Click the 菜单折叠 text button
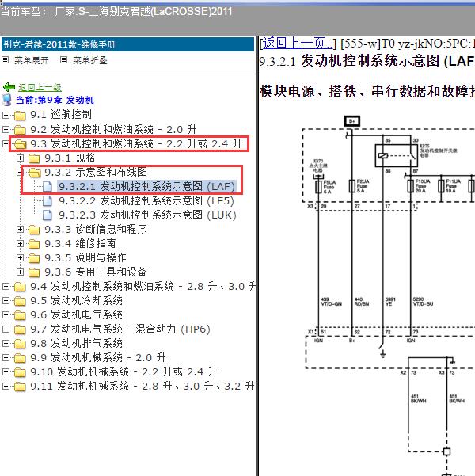 pyautogui.click(x=90, y=60)
